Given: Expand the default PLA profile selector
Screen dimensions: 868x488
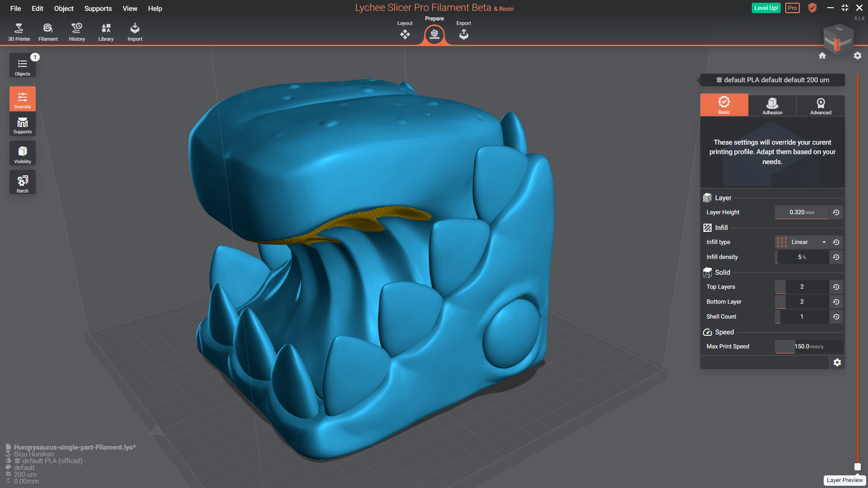Looking at the screenshot, I should [x=772, y=80].
